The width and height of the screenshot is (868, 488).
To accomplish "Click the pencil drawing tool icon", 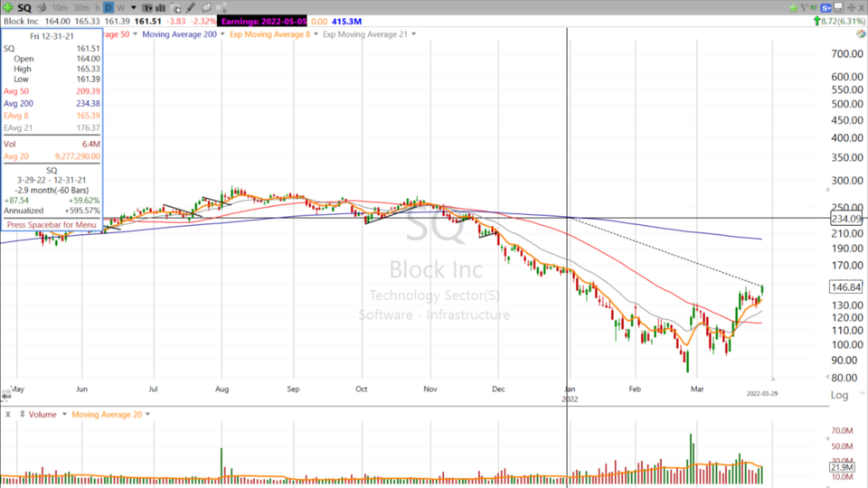I will (x=191, y=7).
